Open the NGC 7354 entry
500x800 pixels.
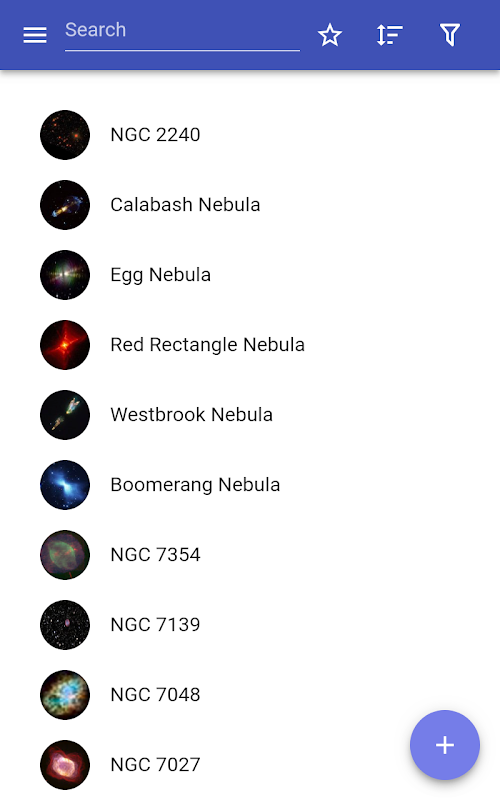pos(250,555)
